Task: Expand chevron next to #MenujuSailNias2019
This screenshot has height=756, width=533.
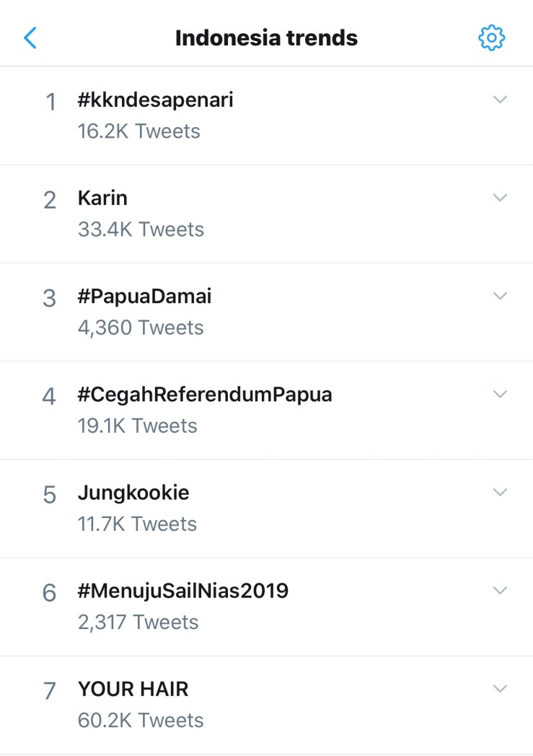Action: coord(500,590)
